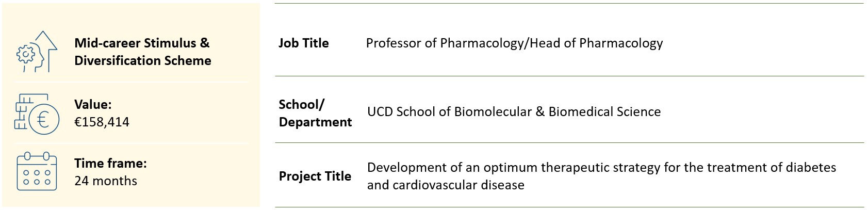Viewport: 868px width, 210px height.
Task: Click the "and cardiovascular disease" text line
Action: pyautogui.click(x=446, y=185)
